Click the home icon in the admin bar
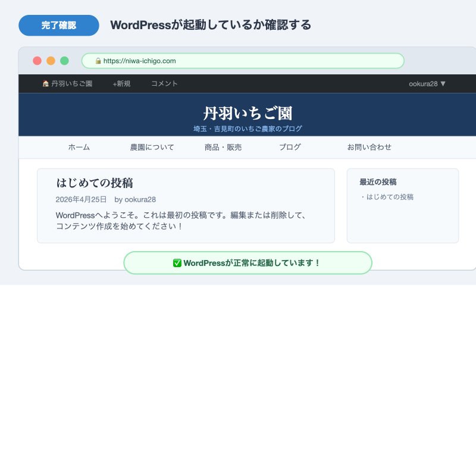 pyautogui.click(x=45, y=83)
